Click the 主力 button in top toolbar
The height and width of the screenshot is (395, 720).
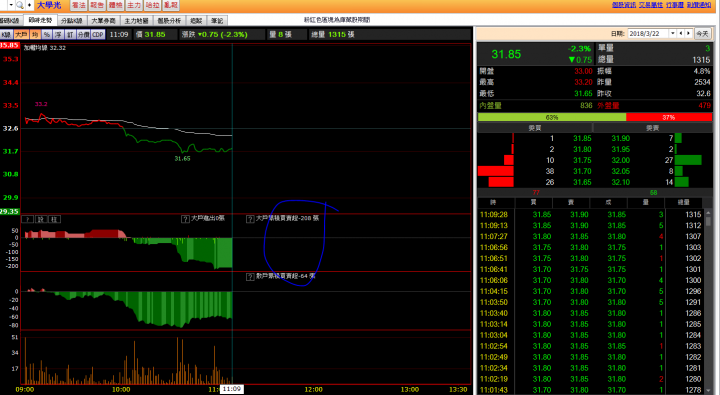pyautogui.click(x=134, y=5)
